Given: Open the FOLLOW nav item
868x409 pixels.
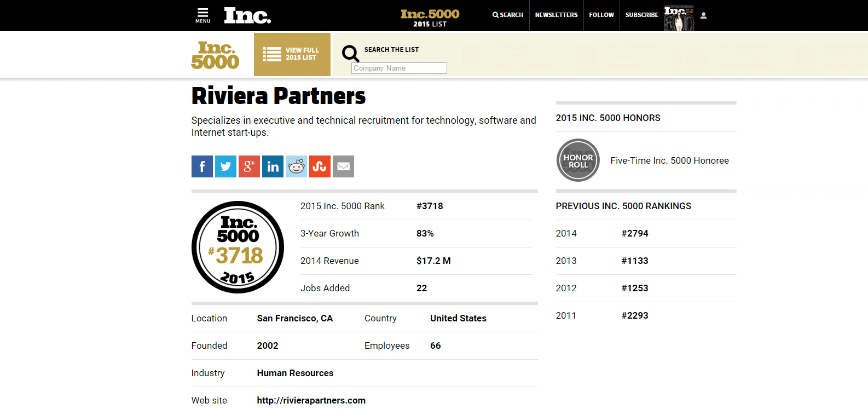Looking at the screenshot, I should 601,15.
